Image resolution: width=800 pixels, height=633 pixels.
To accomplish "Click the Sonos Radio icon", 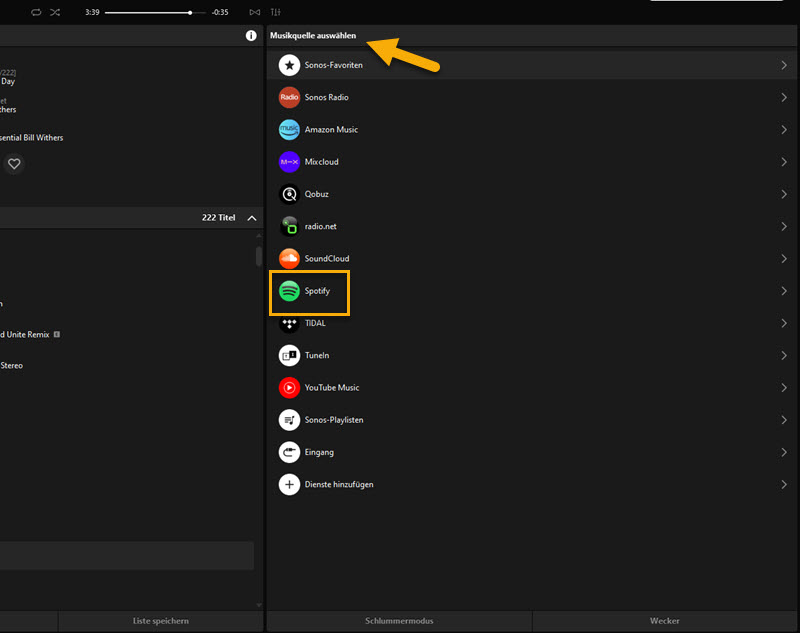I will tap(289, 97).
